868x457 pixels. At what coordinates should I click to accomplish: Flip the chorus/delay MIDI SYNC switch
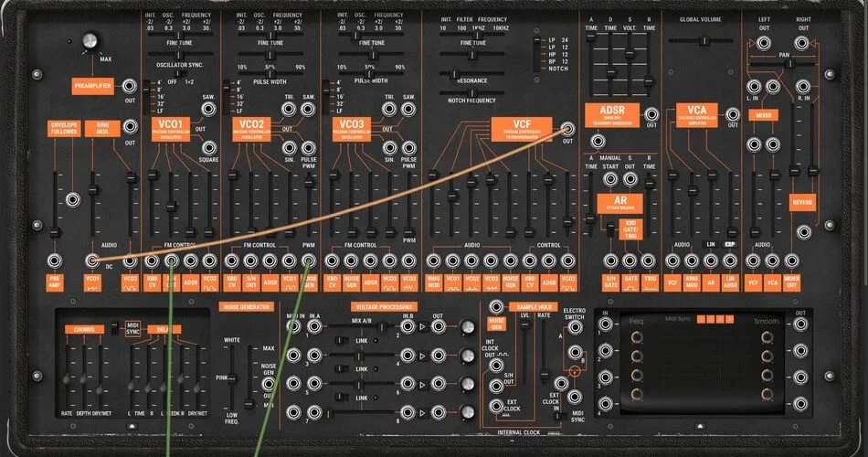point(114,328)
